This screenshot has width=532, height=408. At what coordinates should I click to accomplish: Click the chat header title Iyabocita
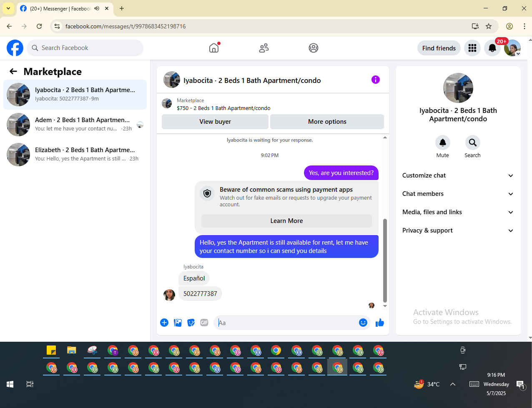click(252, 80)
